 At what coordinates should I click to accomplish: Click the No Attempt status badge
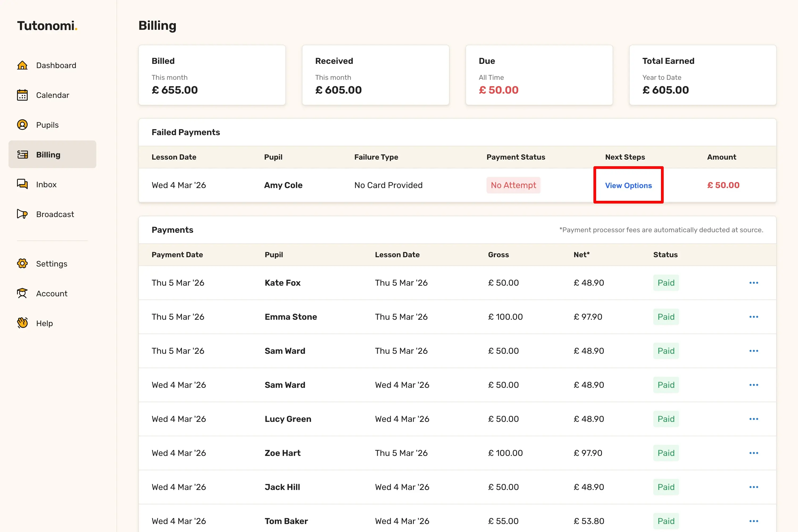pos(513,185)
